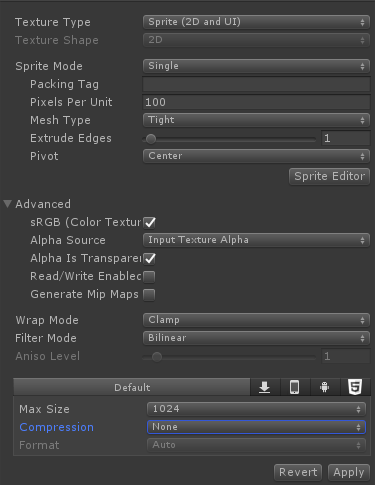The height and width of the screenshot is (485, 375).
Task: Collapse the Advanced section triangle
Action: click(x=8, y=204)
